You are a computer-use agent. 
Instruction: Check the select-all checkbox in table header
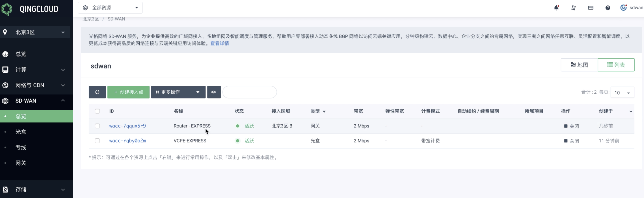click(x=97, y=111)
